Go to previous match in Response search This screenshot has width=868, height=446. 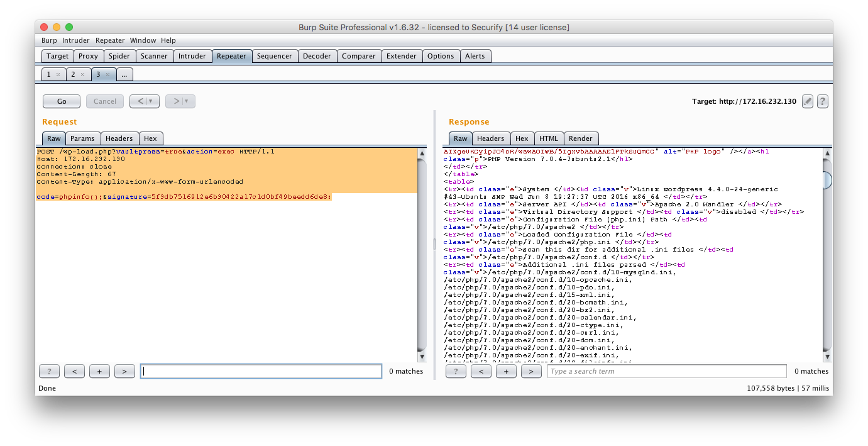click(x=481, y=371)
